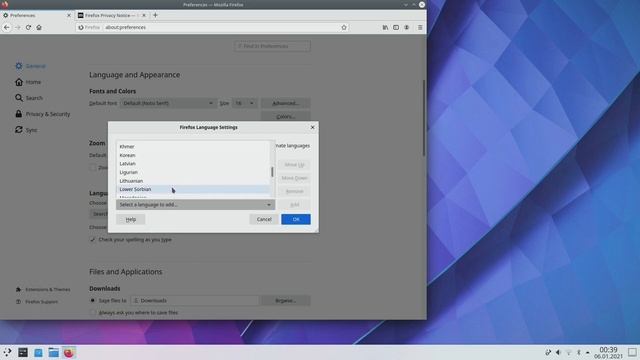
Task: Open the Firefox hamburger menu
Action: coord(420,27)
